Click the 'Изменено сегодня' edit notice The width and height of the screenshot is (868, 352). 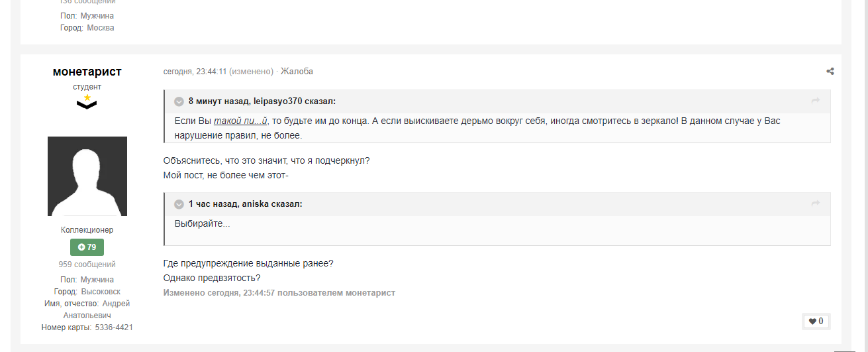pyautogui.click(x=279, y=292)
